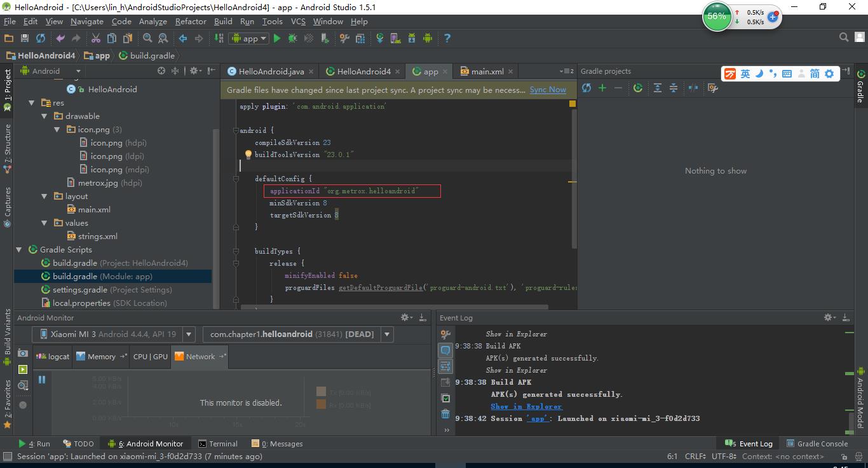Open the app run configuration dropdown

click(248, 38)
